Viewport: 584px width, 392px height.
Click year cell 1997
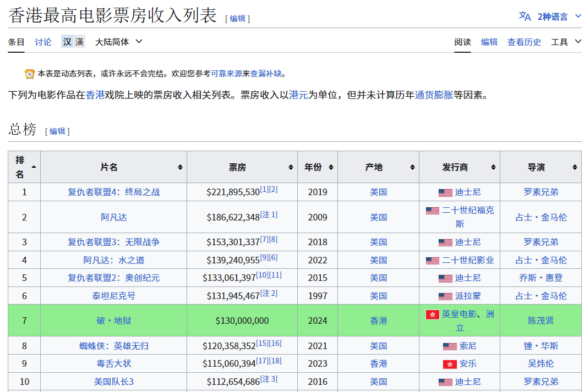tap(318, 296)
